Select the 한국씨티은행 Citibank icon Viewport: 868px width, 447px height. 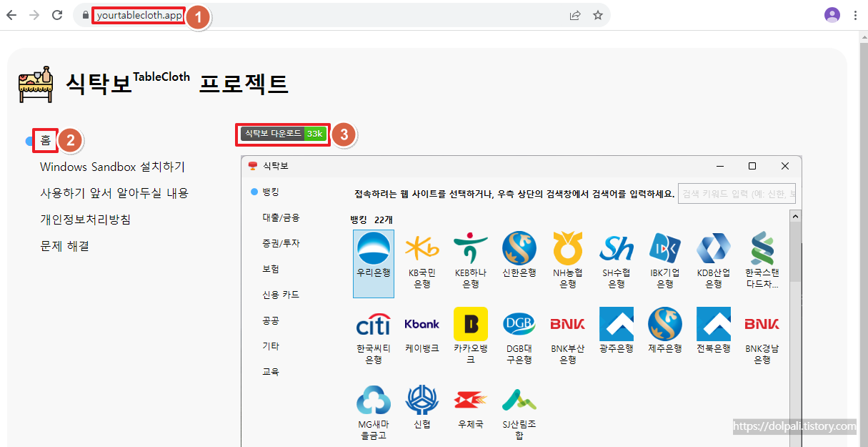372,323
